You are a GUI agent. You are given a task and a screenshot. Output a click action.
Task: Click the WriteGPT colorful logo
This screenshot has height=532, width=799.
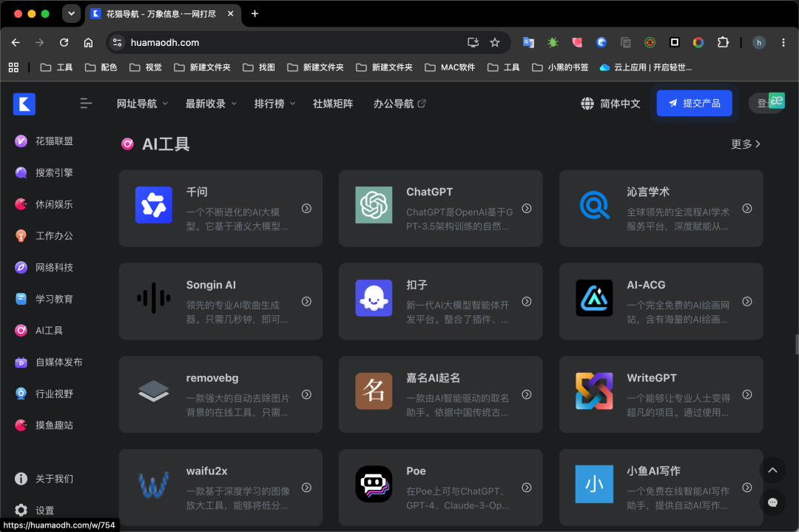[x=594, y=391]
